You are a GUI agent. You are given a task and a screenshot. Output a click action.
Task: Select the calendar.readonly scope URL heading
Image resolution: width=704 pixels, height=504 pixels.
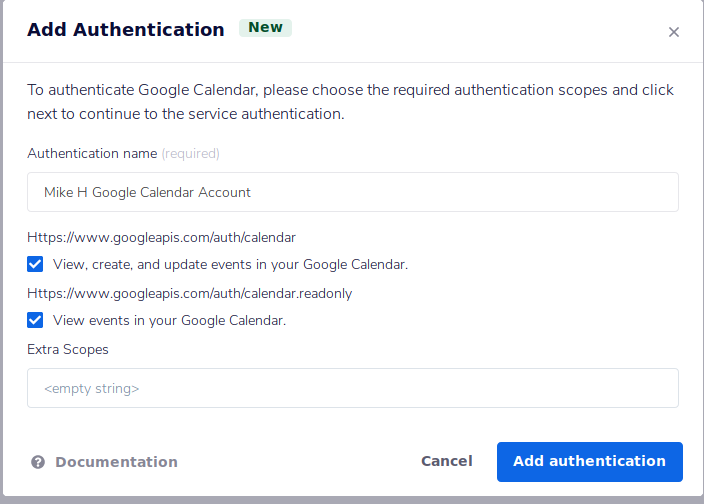point(189,294)
